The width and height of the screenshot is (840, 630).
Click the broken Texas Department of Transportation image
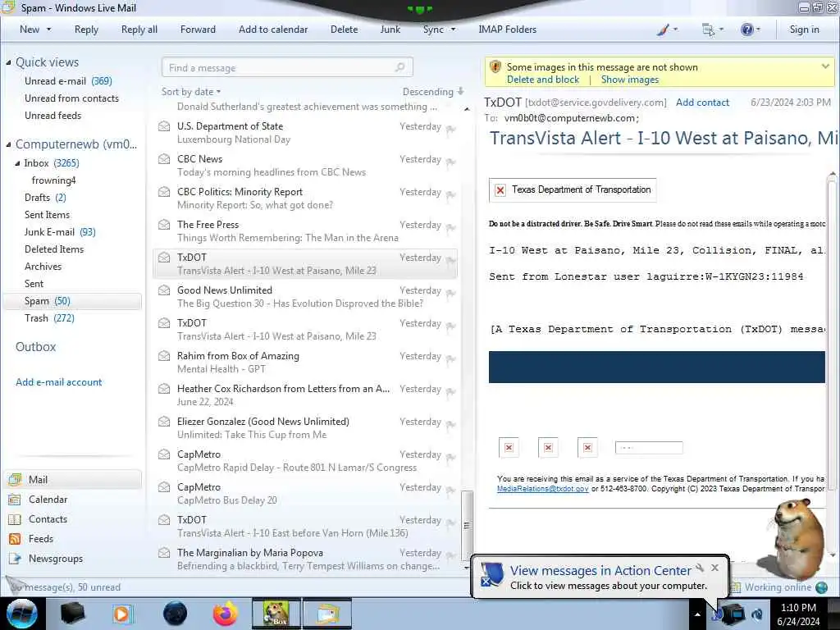573,189
